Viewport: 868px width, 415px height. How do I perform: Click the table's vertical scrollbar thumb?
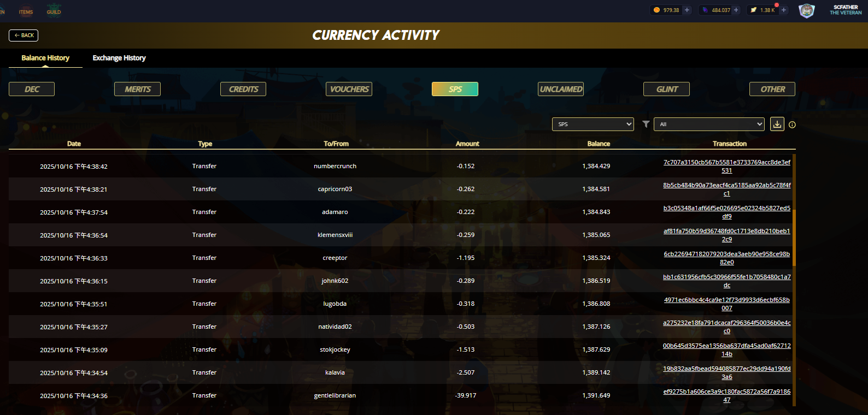pos(794,237)
